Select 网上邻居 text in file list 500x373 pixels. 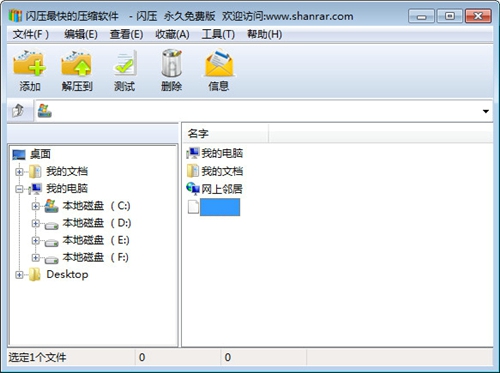(x=222, y=189)
